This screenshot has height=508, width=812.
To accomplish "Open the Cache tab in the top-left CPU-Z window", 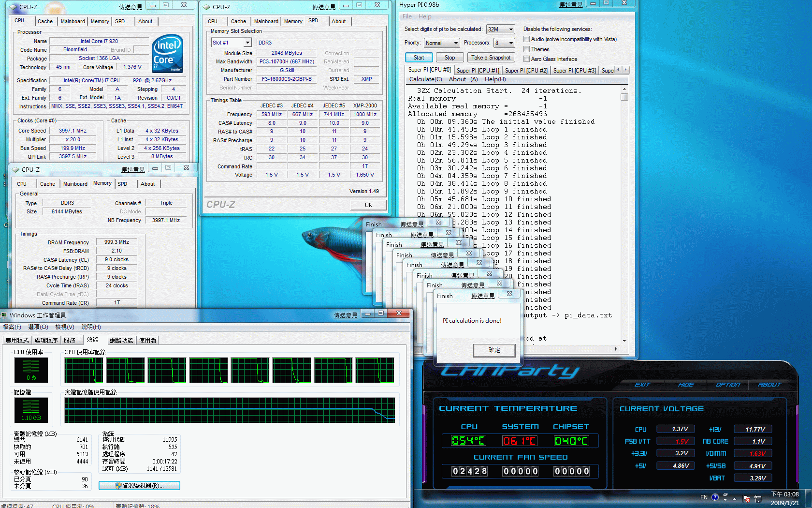I will coord(45,21).
